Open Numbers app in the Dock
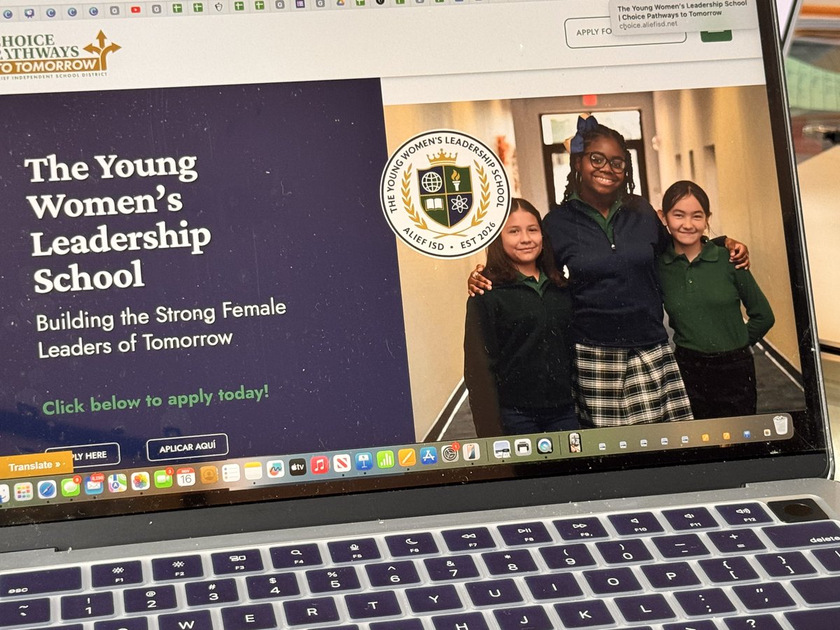 pos(386,459)
